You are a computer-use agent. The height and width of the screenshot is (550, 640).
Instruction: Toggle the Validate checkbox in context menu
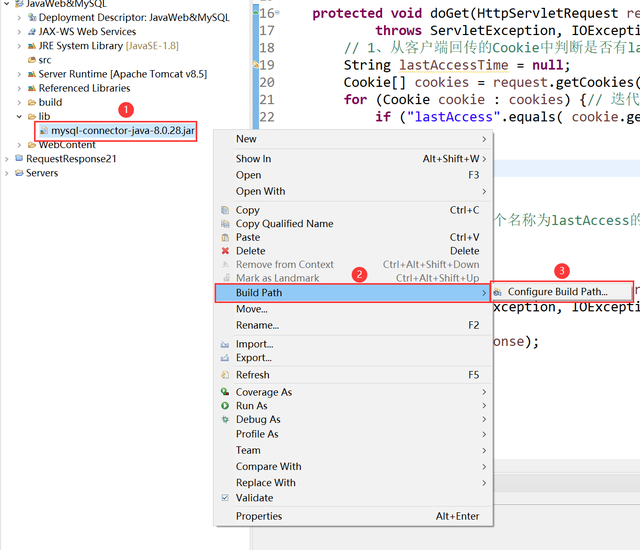coord(225,498)
